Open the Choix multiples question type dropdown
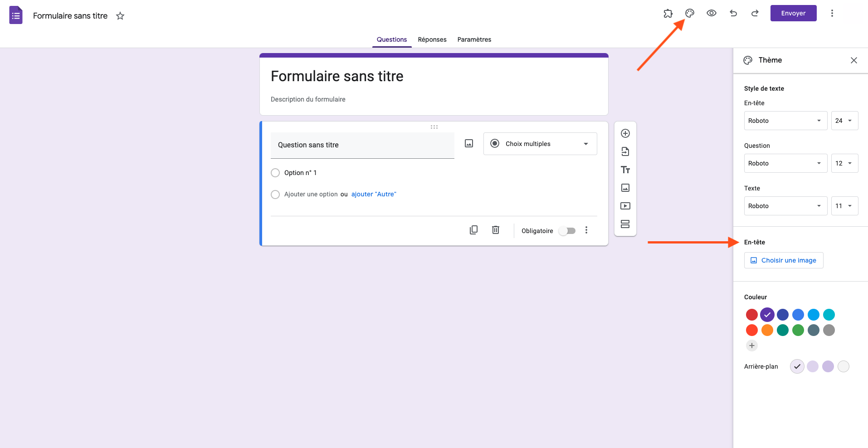 pos(540,144)
